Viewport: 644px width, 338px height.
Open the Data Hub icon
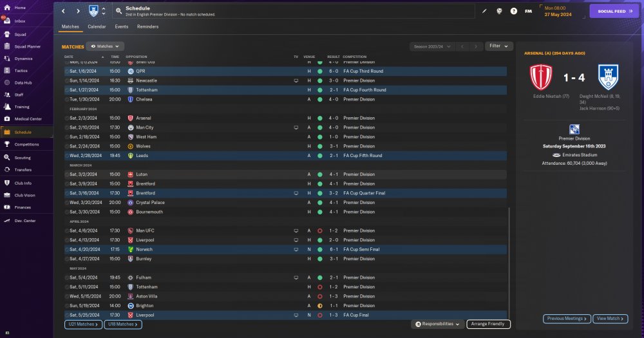7,82
